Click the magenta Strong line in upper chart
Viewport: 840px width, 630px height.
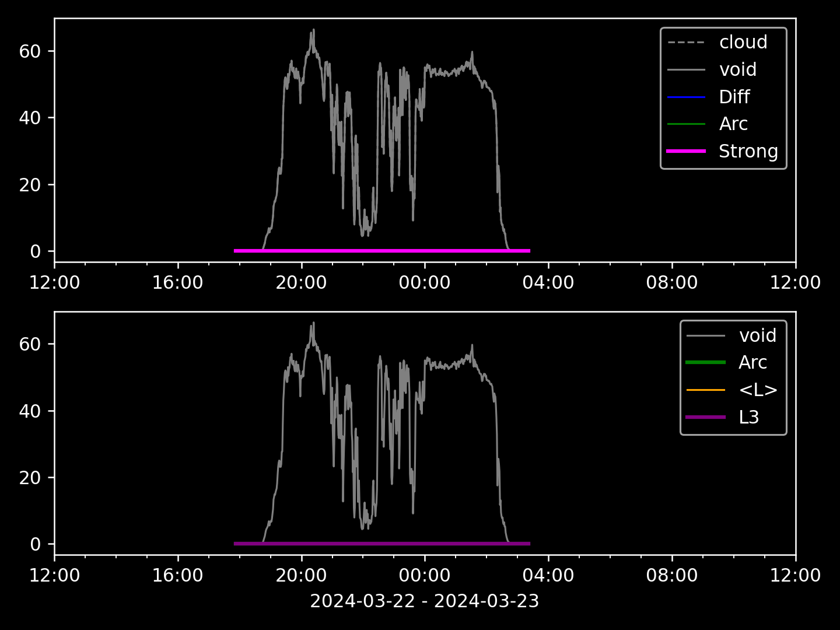point(382,251)
